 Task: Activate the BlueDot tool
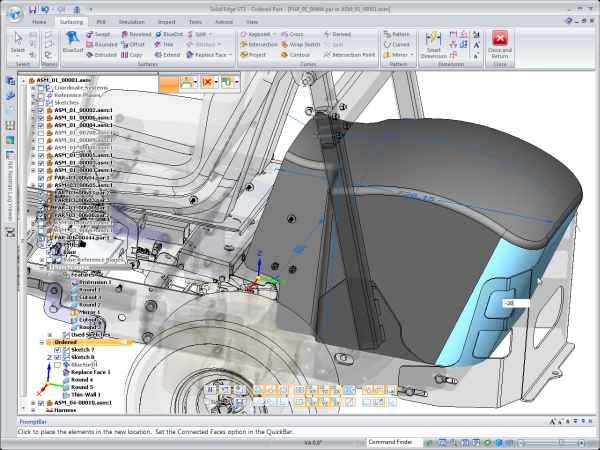point(172,33)
